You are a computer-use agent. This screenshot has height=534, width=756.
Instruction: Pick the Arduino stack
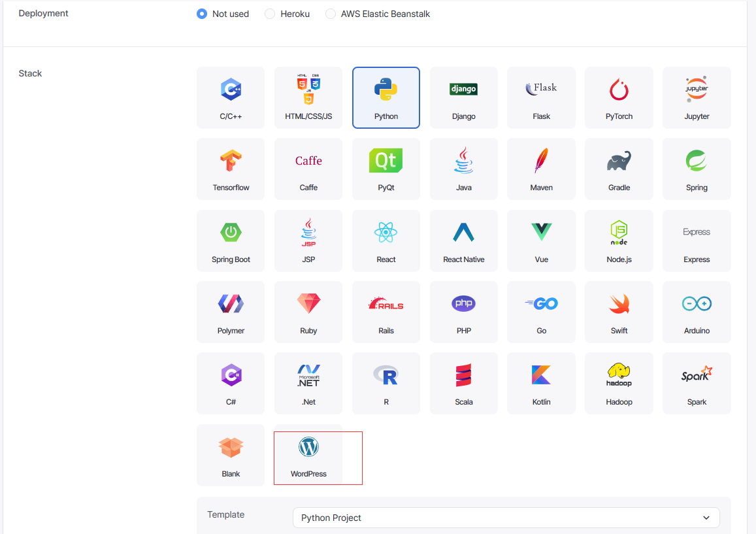697,312
